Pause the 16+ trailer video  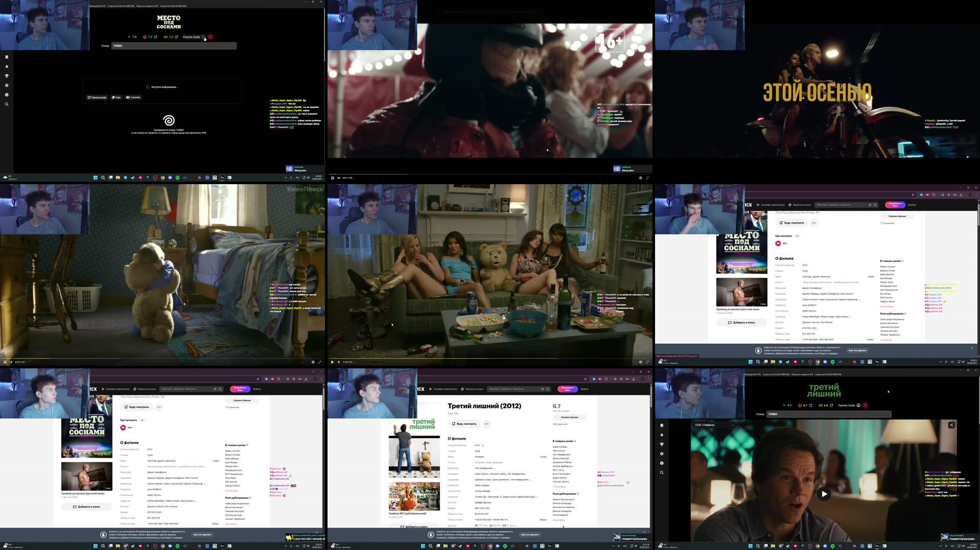click(333, 178)
